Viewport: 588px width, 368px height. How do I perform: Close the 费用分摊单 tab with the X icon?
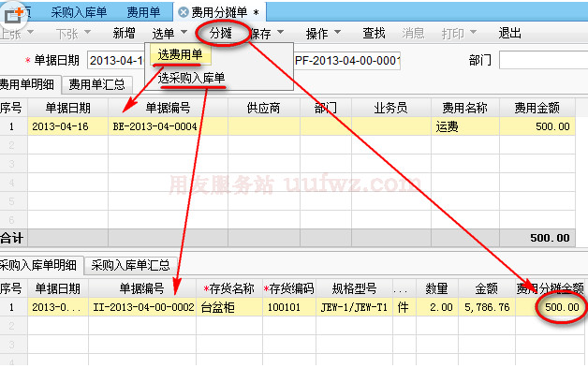point(183,12)
